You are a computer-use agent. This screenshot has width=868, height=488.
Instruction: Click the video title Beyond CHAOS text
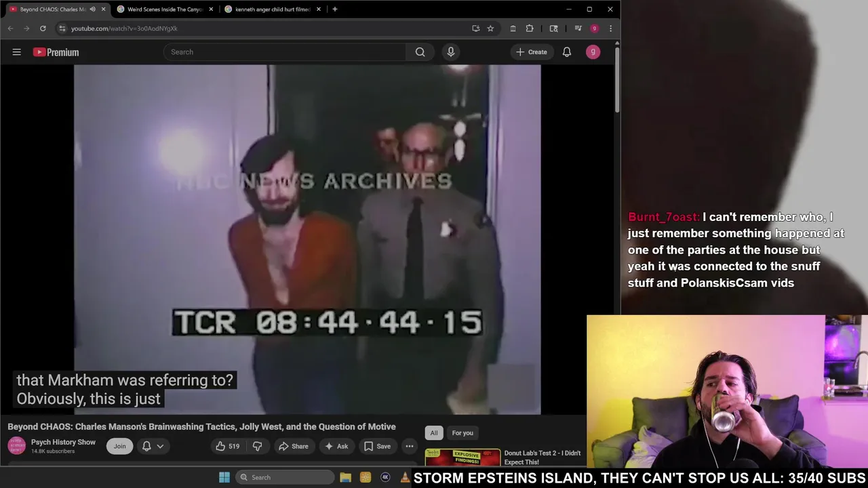click(x=201, y=426)
